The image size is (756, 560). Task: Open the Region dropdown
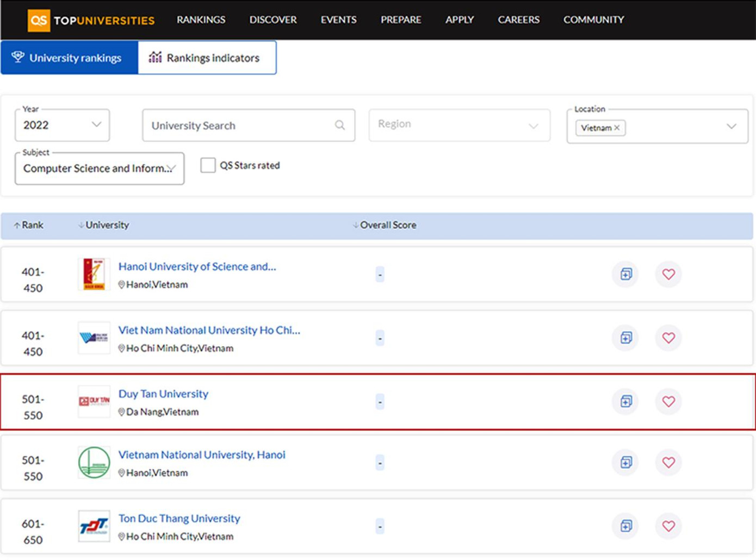[459, 125]
